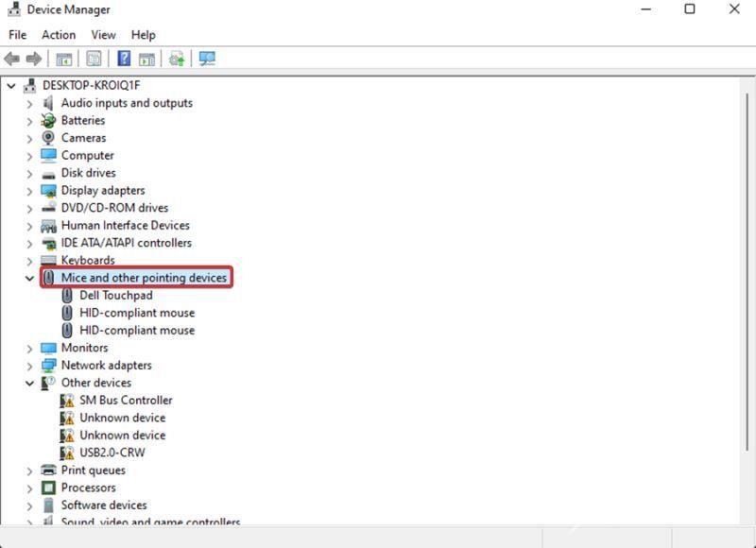Click the Back navigation arrow
The image size is (756, 548).
pos(14,58)
